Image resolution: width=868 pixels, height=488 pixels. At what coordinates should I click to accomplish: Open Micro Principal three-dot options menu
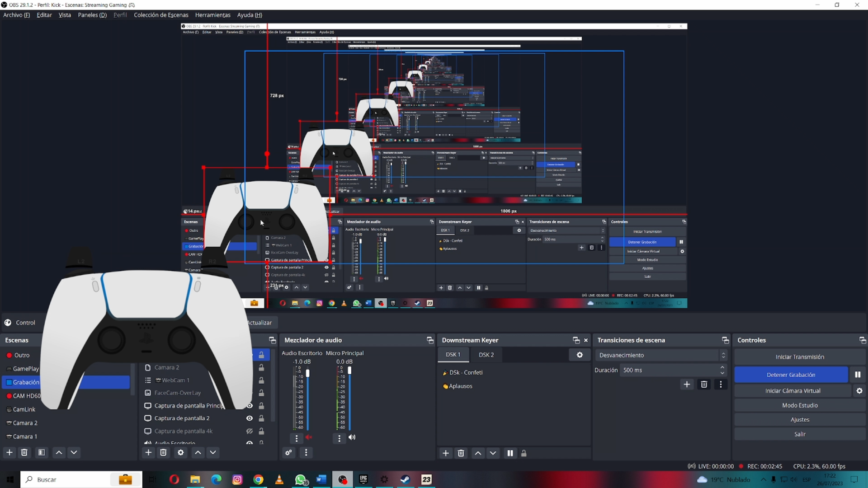(x=339, y=438)
